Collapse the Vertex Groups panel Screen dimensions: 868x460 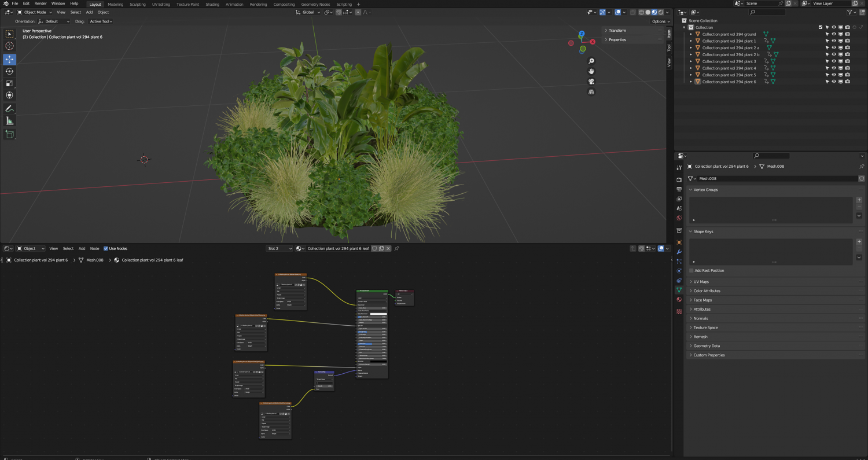click(776, 190)
